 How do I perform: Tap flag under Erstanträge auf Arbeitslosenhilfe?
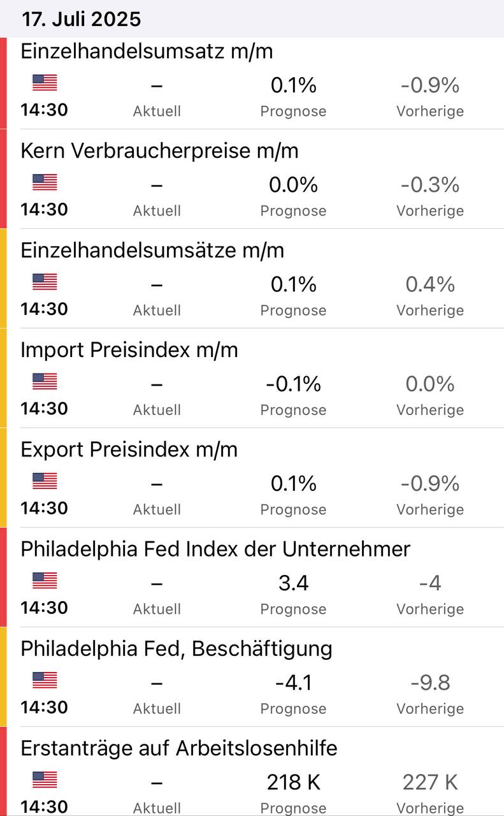point(45,779)
